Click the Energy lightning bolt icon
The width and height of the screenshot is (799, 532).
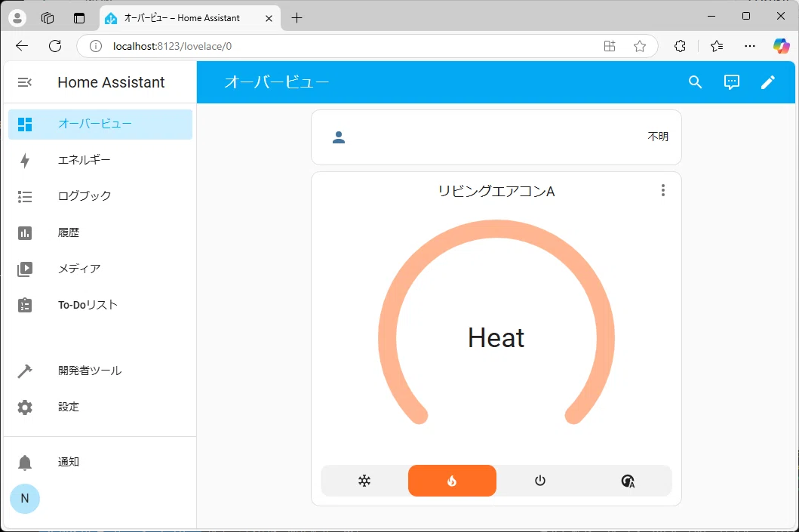pos(24,161)
